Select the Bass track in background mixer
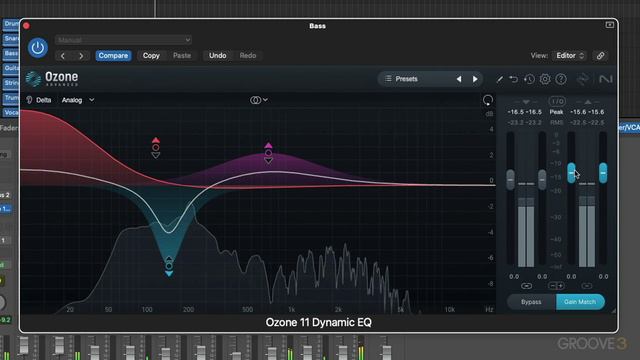 (11, 53)
